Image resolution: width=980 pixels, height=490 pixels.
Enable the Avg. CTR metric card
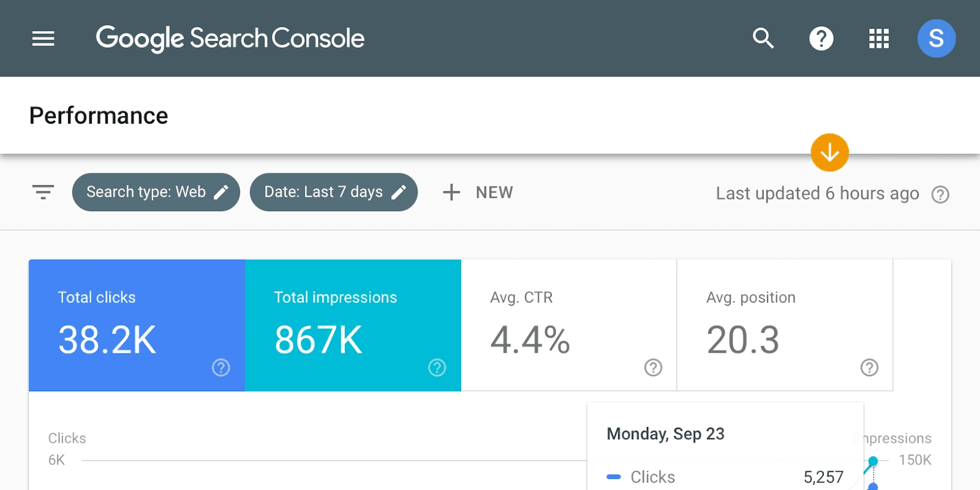(x=568, y=325)
